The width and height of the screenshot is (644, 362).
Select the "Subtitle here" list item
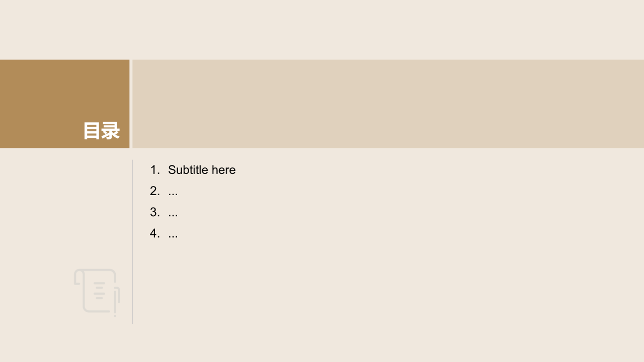coord(202,170)
